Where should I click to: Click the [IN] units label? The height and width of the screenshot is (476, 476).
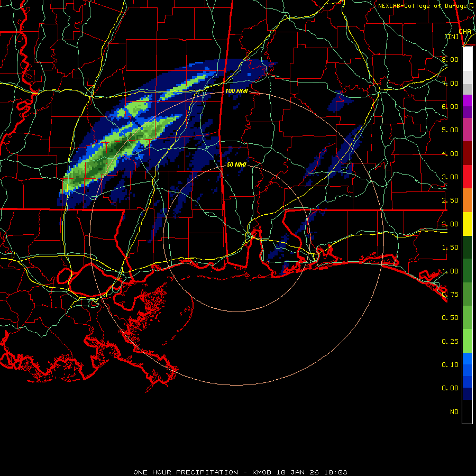(x=452, y=36)
